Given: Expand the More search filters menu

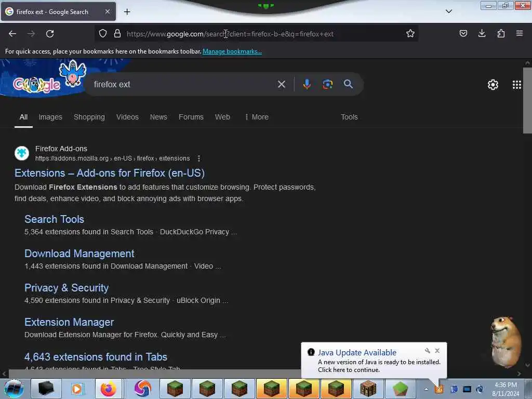Looking at the screenshot, I should coord(257,117).
